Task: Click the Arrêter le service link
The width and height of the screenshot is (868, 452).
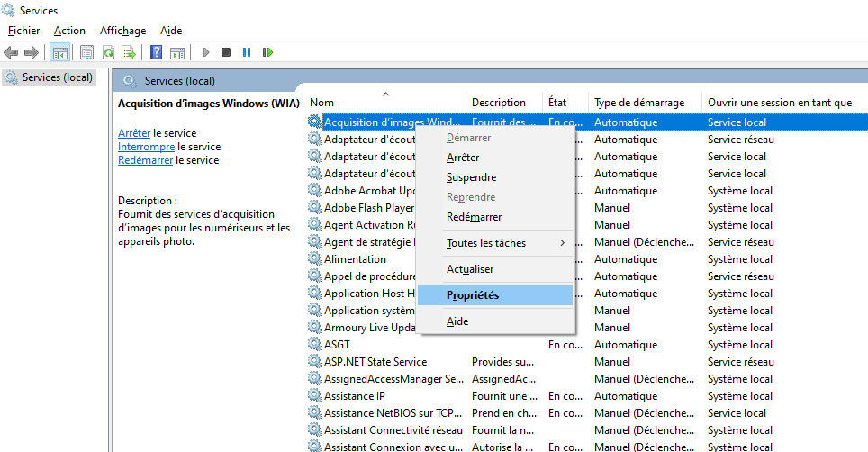Action: [134, 133]
